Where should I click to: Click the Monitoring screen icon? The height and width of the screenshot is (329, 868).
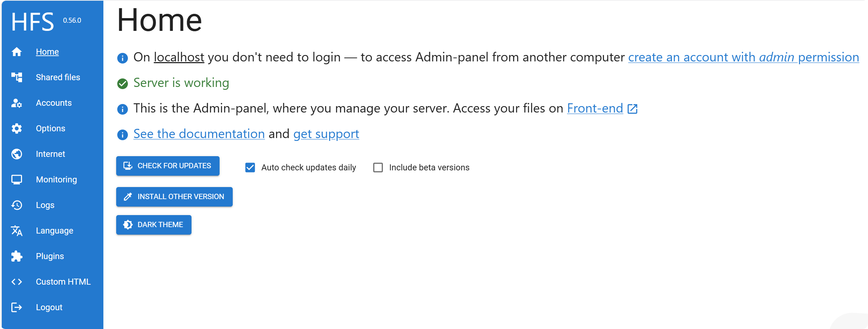pos(17,180)
